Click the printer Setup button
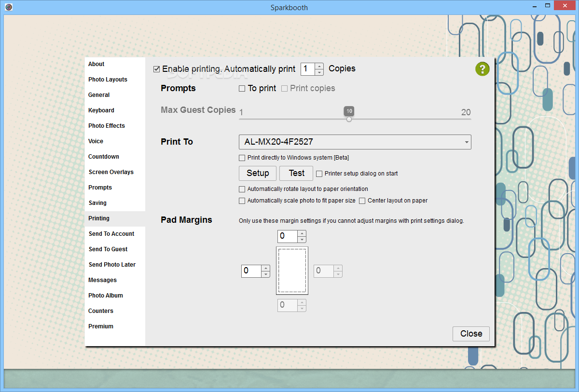This screenshot has height=392, width=579. coord(258,173)
